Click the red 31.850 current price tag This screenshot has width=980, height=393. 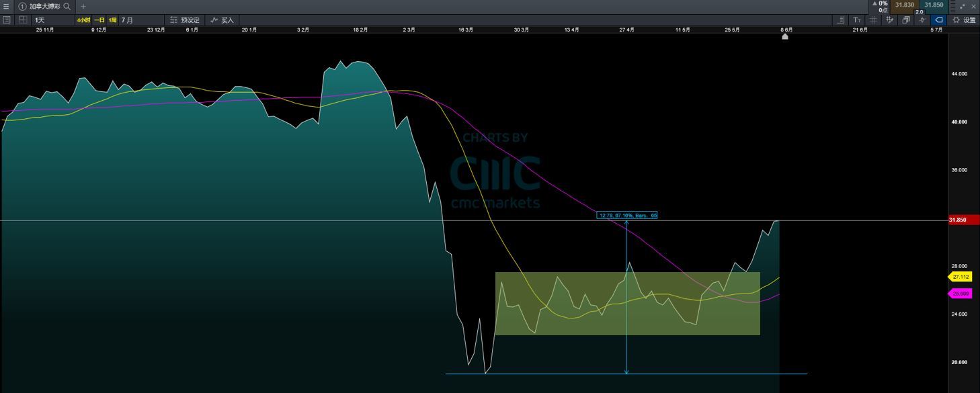click(x=964, y=220)
